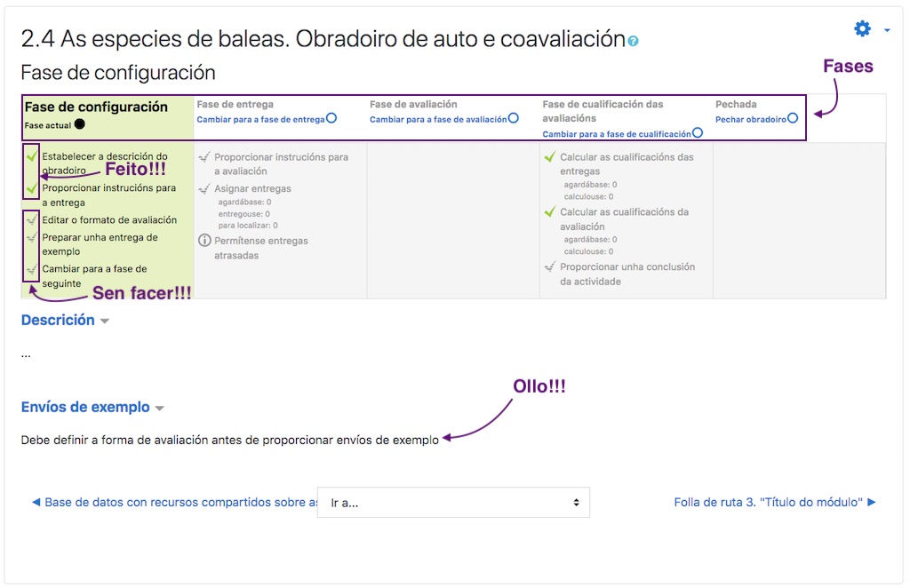Screen dimensions: 910x588
Task: Open the gear settings menu icon
Action: click(x=862, y=28)
